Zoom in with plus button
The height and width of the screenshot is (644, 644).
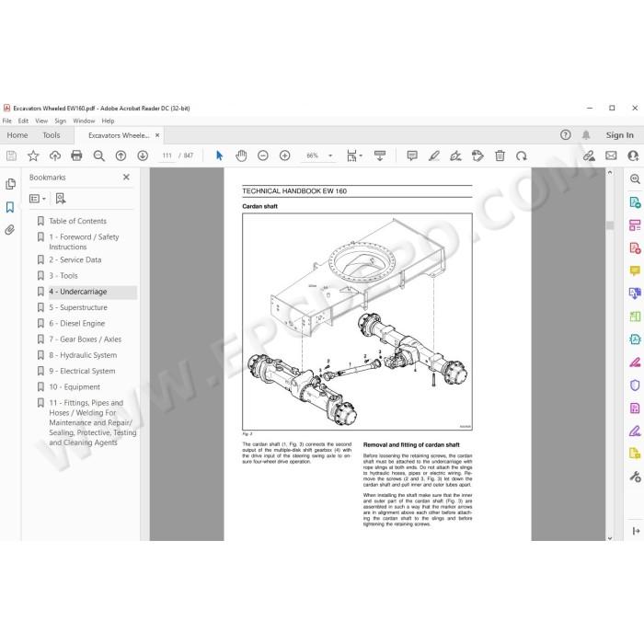(284, 155)
